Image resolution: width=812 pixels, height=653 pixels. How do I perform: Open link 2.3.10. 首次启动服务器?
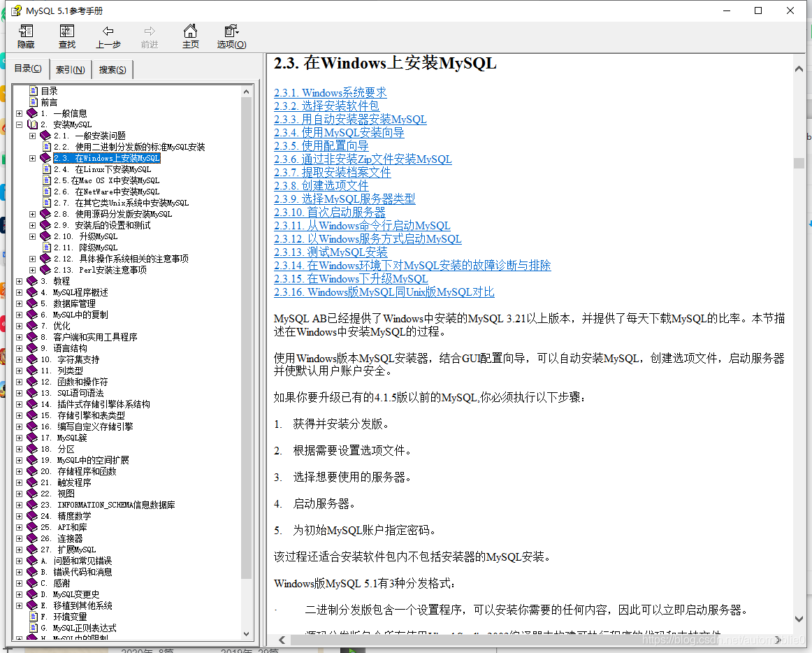(330, 213)
